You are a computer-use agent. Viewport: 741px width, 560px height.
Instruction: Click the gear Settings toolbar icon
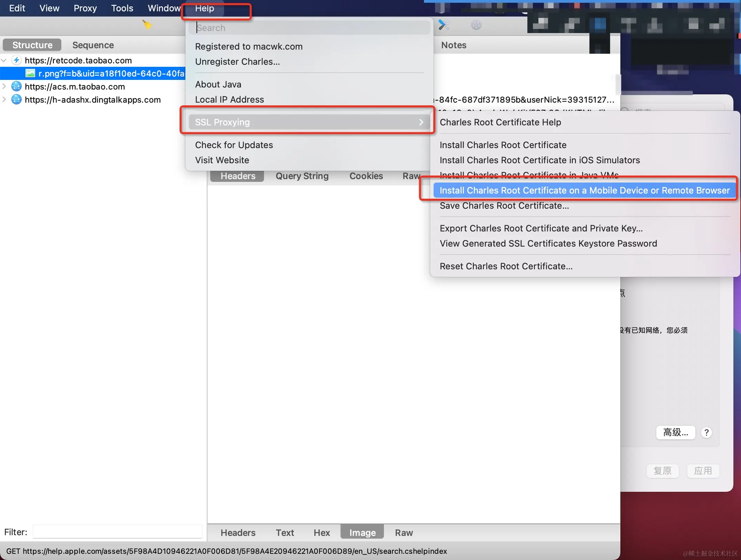476,25
